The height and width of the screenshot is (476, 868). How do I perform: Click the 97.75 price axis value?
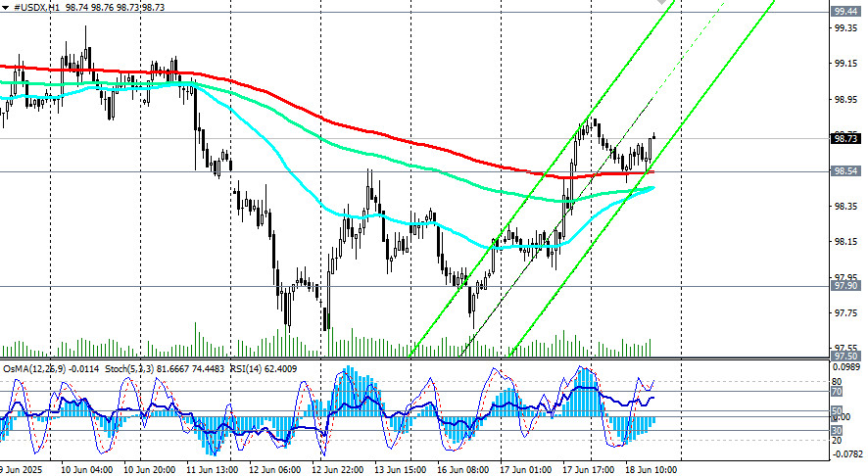(845, 313)
